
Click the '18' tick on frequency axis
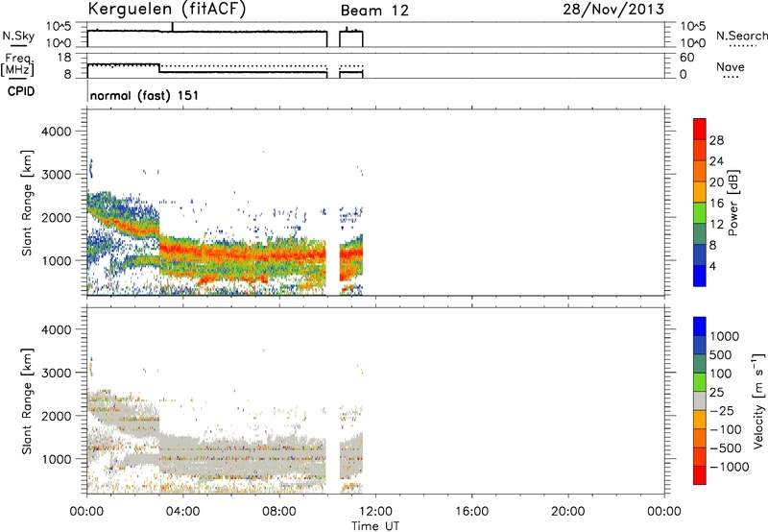(64, 58)
